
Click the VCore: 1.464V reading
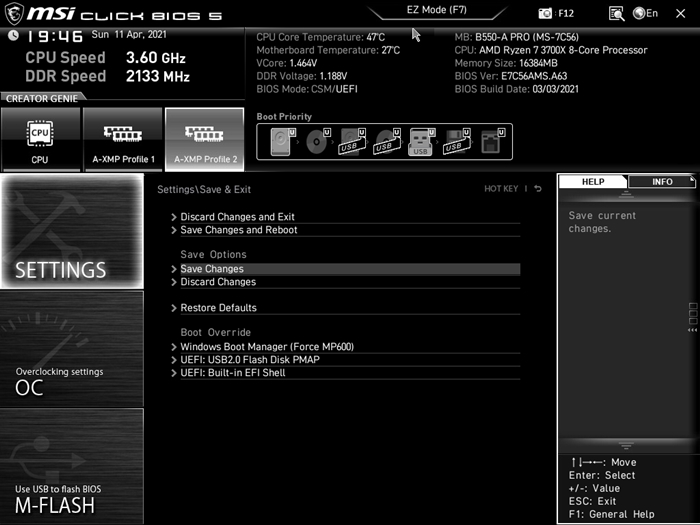click(x=287, y=63)
